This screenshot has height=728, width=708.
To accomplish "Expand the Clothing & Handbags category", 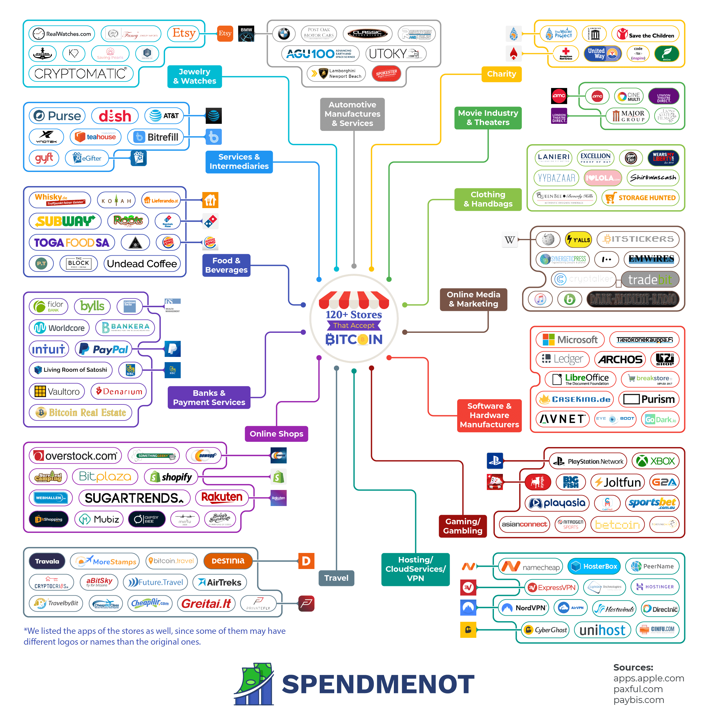I will 488,196.
